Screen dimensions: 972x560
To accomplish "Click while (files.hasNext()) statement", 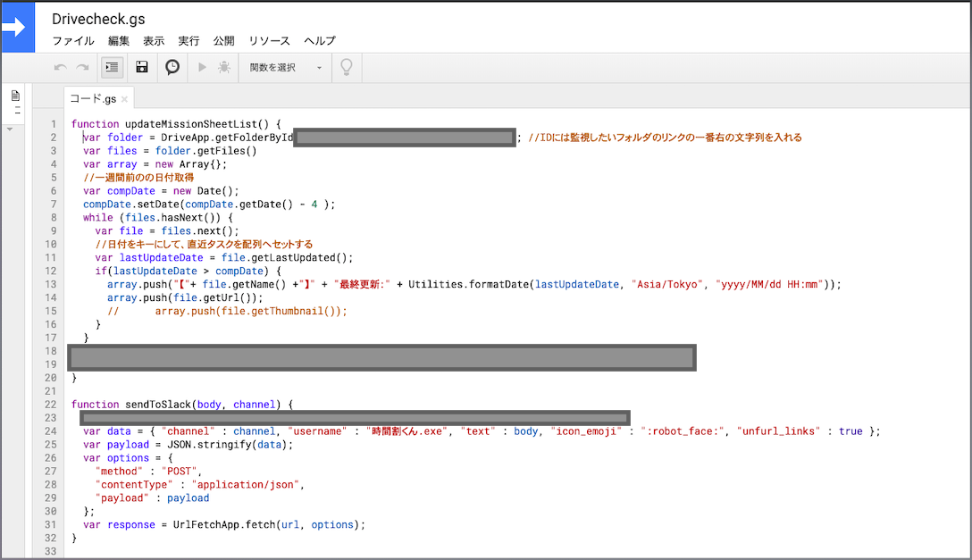I will click(x=158, y=217).
